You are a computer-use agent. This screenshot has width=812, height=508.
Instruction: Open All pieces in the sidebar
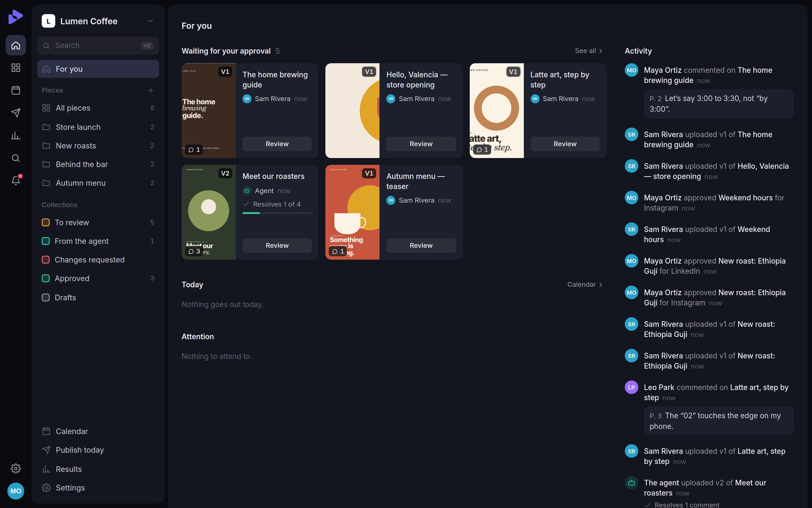98,108
